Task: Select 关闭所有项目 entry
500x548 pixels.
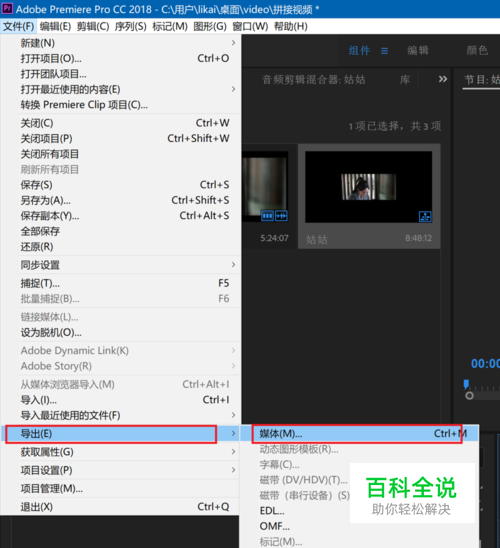Action: click(x=121, y=154)
